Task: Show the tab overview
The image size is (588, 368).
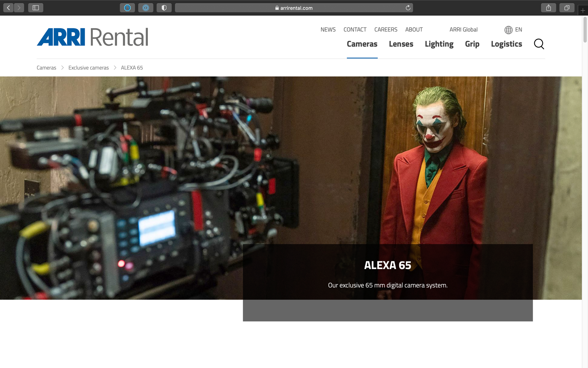Action: pyautogui.click(x=567, y=8)
